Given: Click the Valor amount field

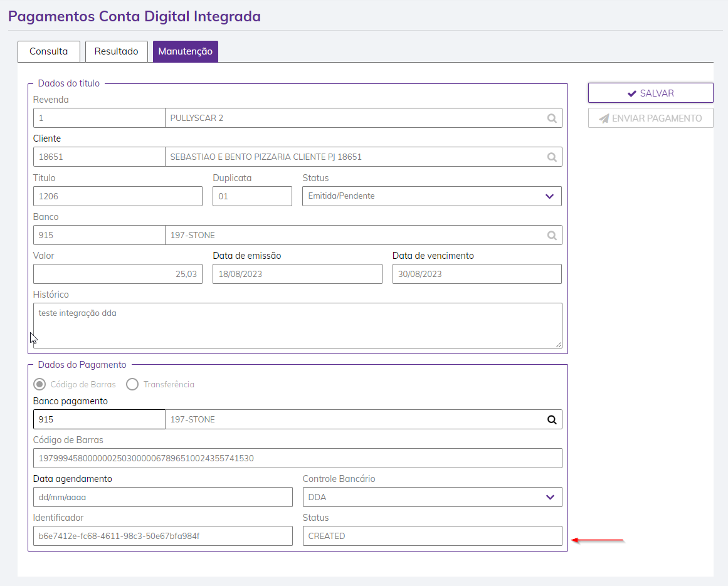Looking at the screenshot, I should [x=117, y=274].
